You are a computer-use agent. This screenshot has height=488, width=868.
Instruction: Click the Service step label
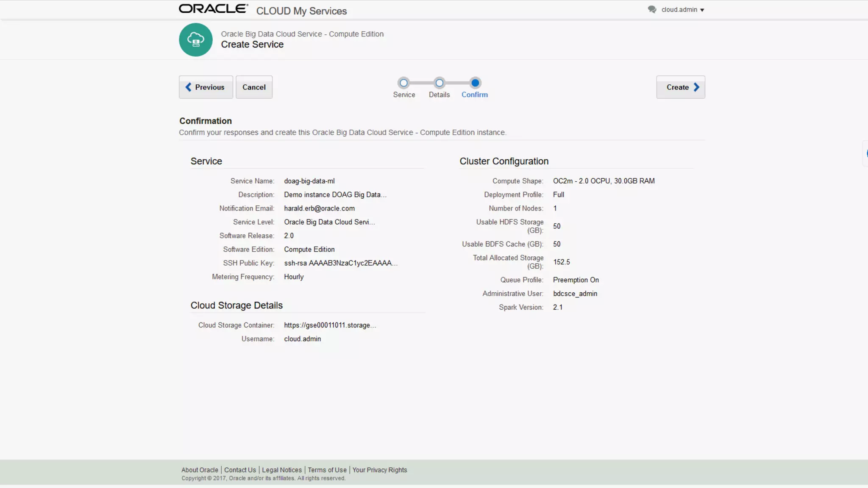point(404,95)
